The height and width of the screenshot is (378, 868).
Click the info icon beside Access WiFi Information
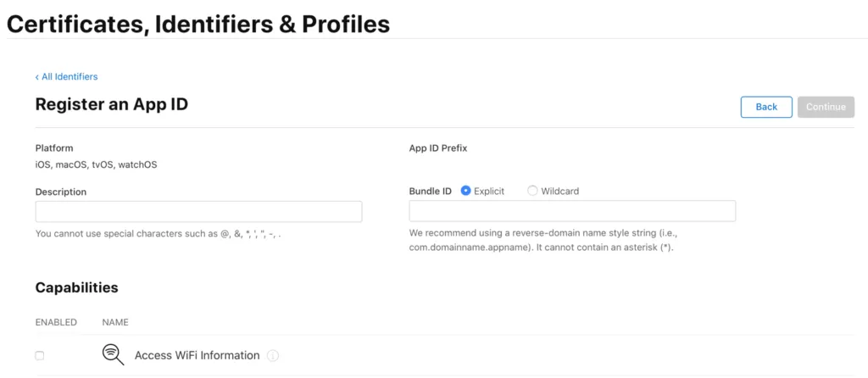click(273, 356)
